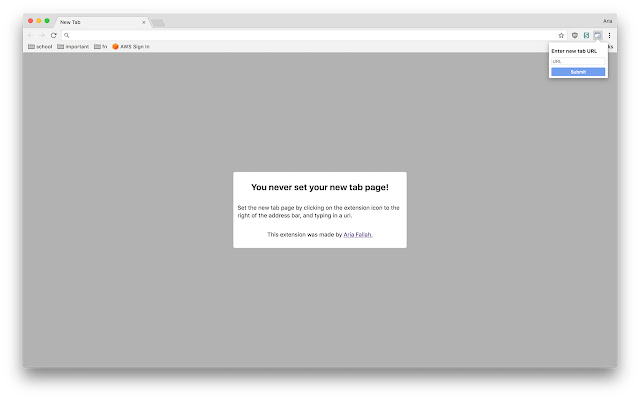Click the 'Enter new tab URL' label
Image resolution: width=640 pixels, height=400 pixels.
[574, 51]
